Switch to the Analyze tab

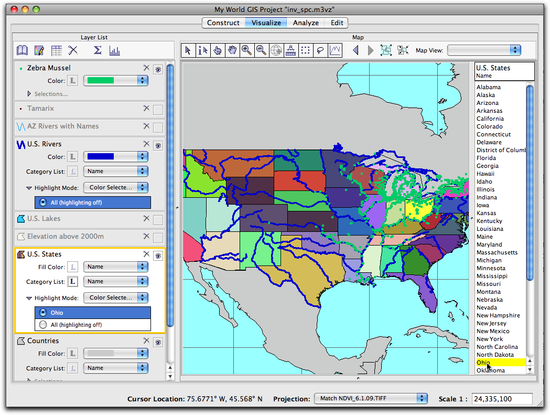[306, 23]
